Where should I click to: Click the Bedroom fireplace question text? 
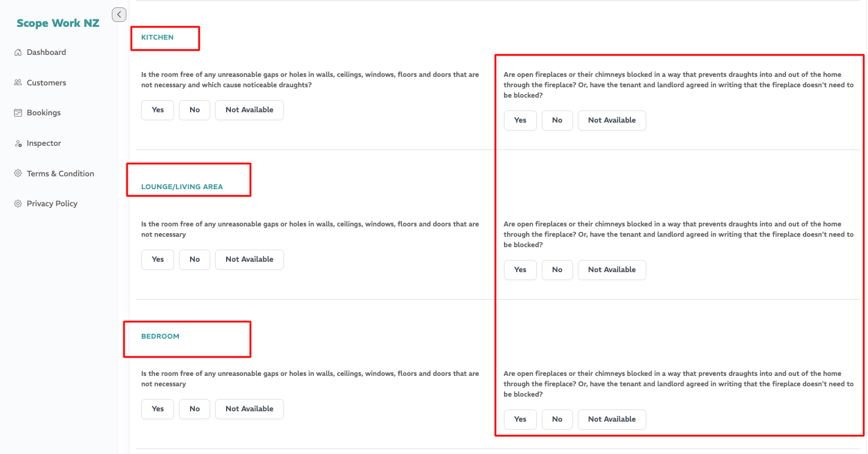679,384
